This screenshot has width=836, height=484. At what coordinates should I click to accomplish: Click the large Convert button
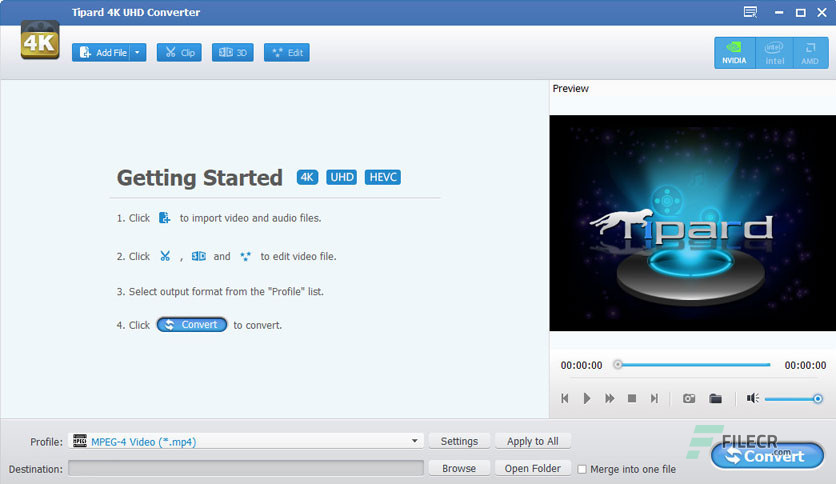767,456
